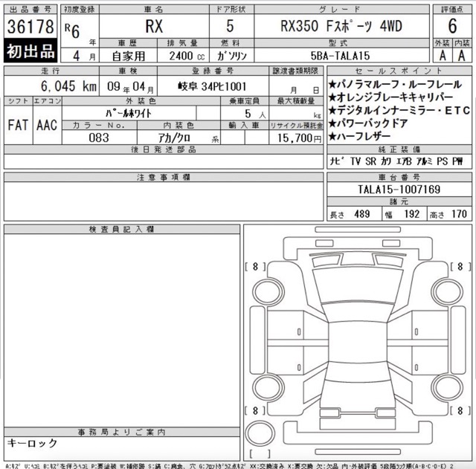Click front-right wheel circle in diagram
The height and width of the screenshot is (469, 476).
(x=447, y=292)
